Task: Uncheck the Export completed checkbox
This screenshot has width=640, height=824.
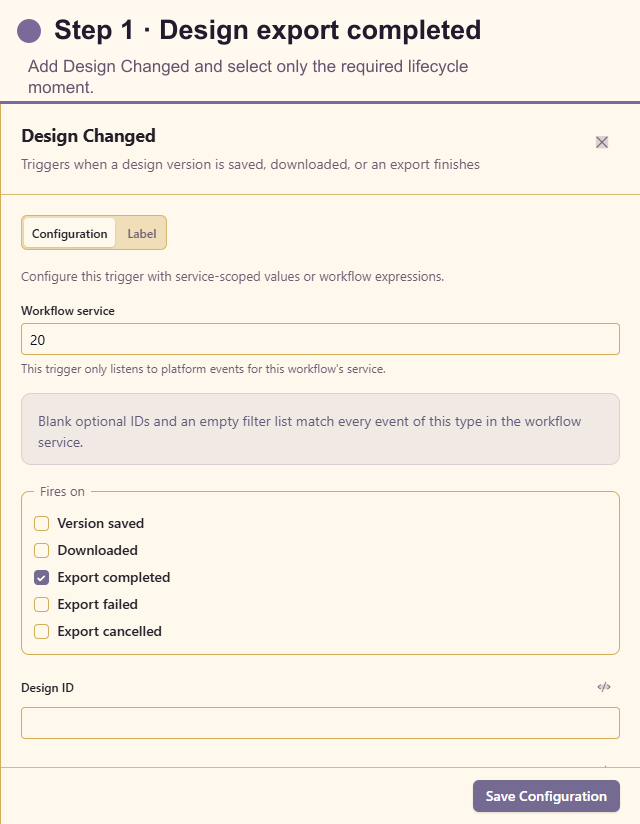Action: (42, 578)
